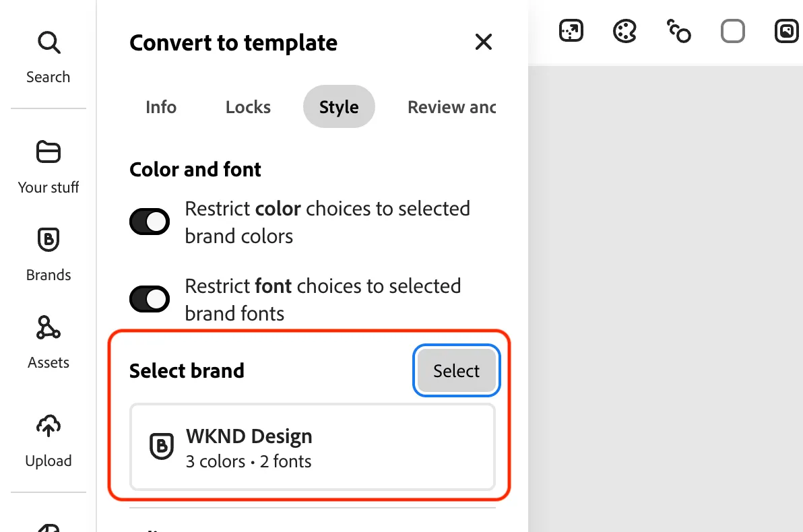Image resolution: width=803 pixels, height=532 pixels.
Task: Toggle Restrict color choices to brand colors
Action: (150, 222)
